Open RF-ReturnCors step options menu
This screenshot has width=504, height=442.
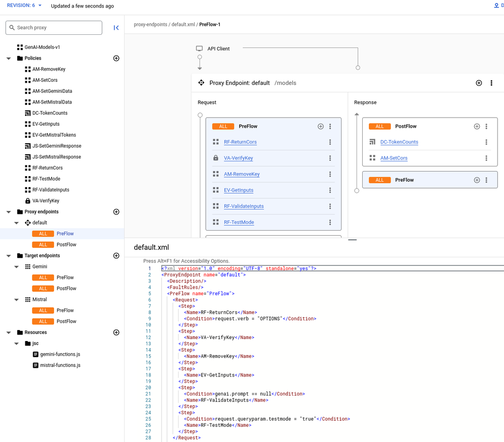(330, 142)
